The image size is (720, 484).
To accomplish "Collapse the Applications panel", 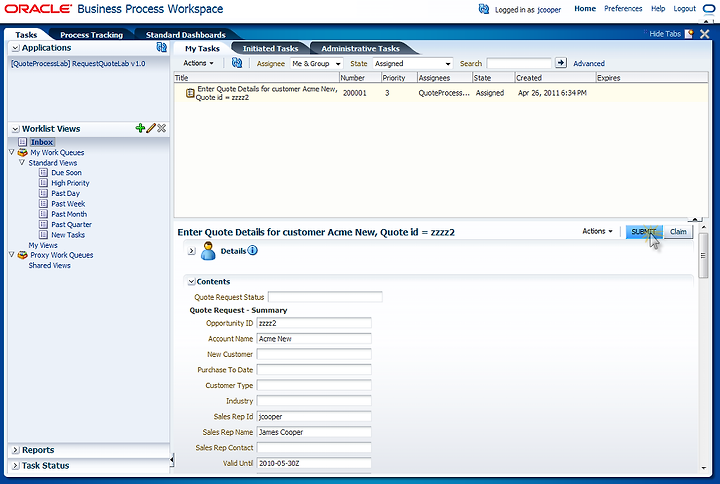I will point(16,48).
